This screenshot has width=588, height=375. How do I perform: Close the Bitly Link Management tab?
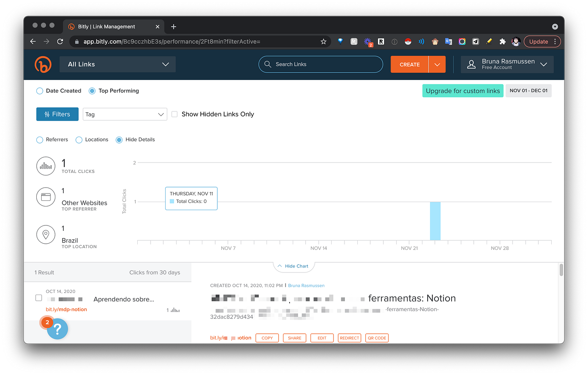157,27
